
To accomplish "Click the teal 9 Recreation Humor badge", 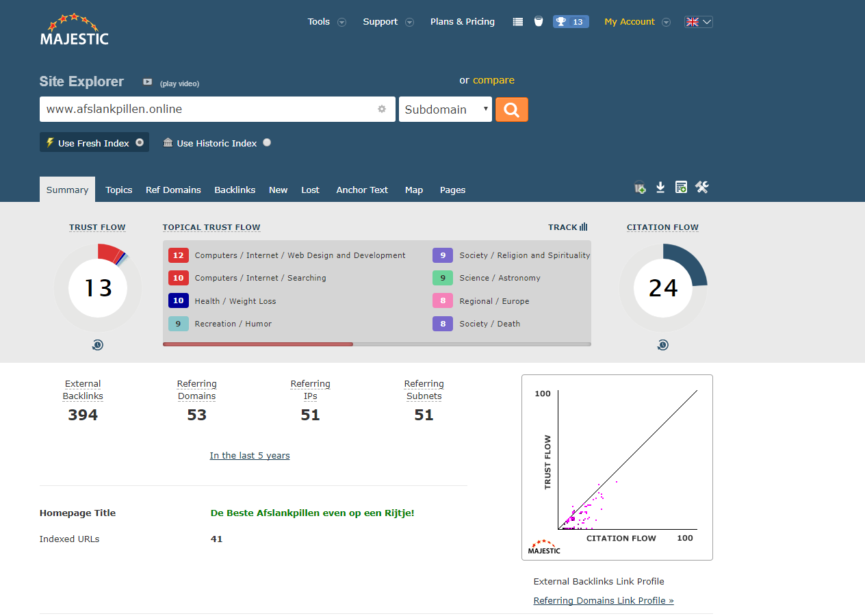I will [179, 324].
